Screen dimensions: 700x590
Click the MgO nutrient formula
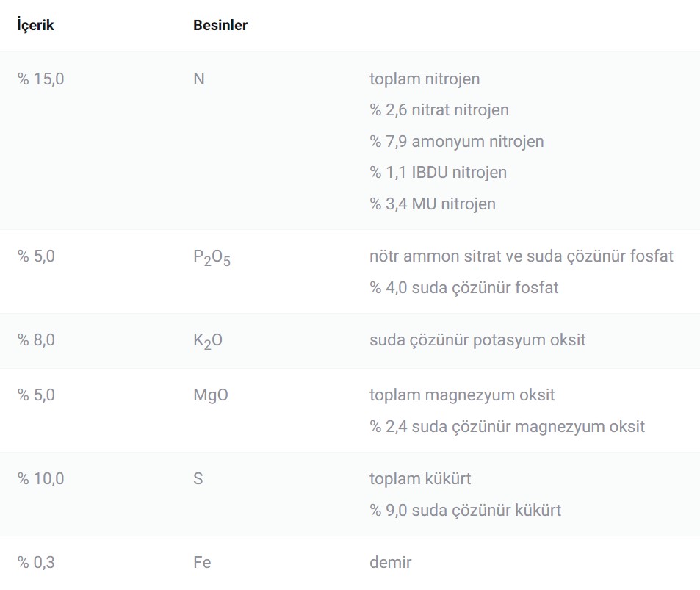click(x=210, y=395)
